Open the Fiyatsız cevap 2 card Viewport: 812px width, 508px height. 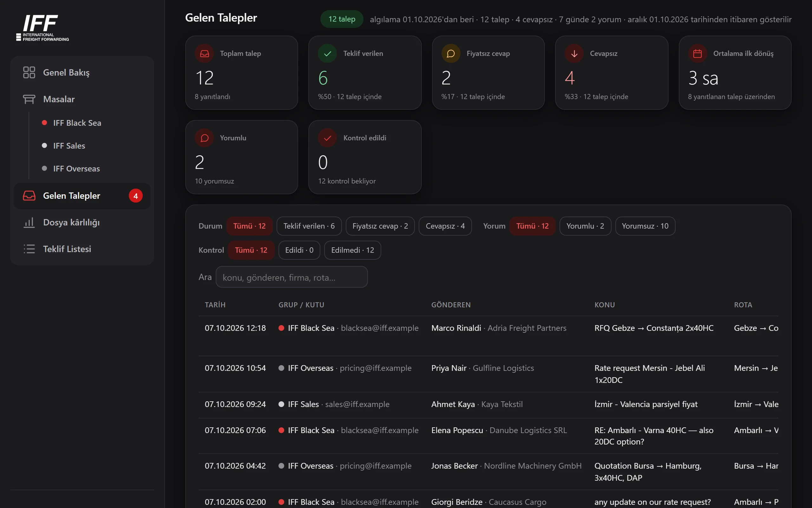[488, 73]
